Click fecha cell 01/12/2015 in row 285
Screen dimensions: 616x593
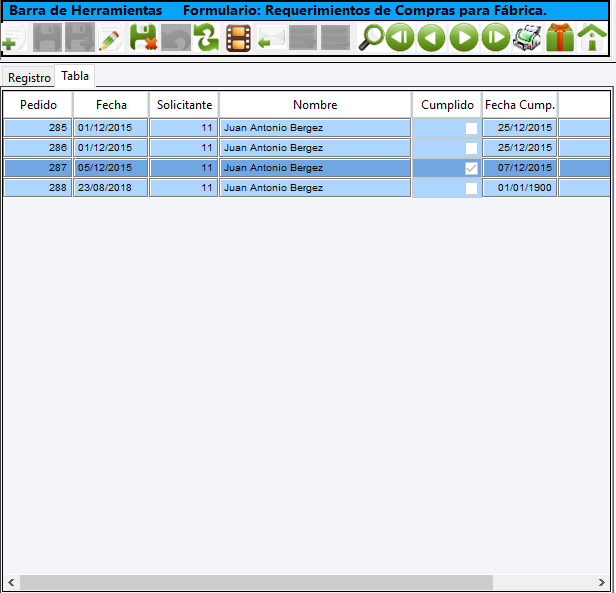[110, 128]
